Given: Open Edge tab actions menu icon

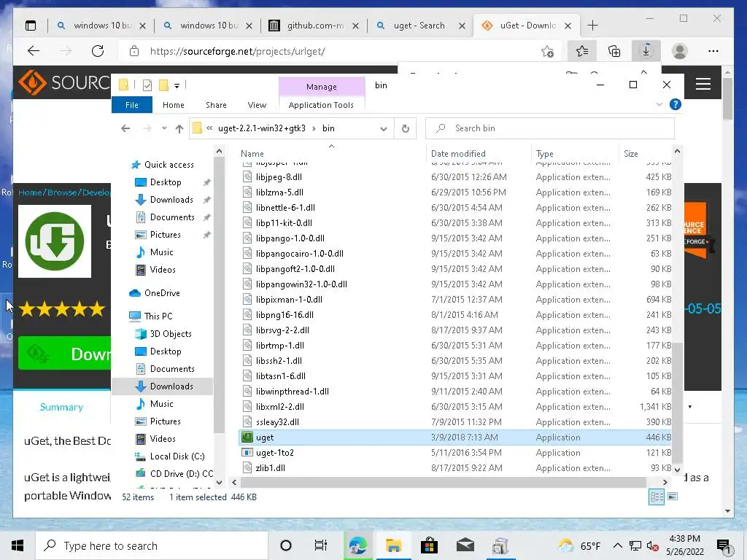Looking at the screenshot, I should (x=31, y=26).
